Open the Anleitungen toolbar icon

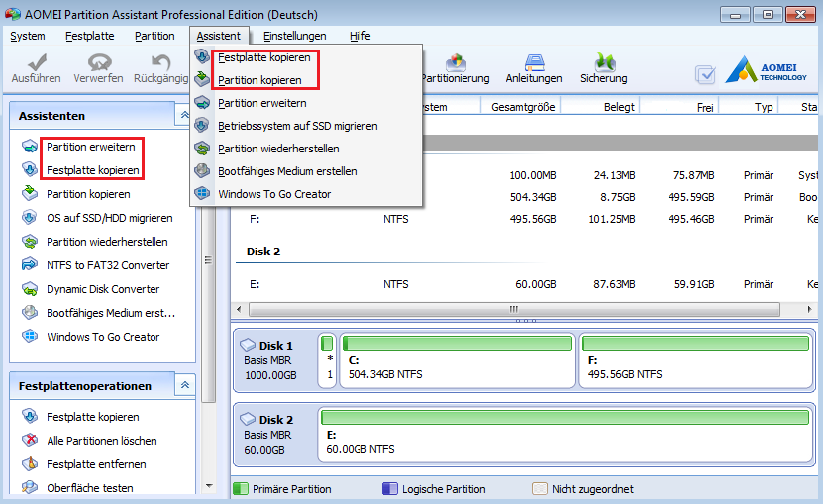(534, 62)
